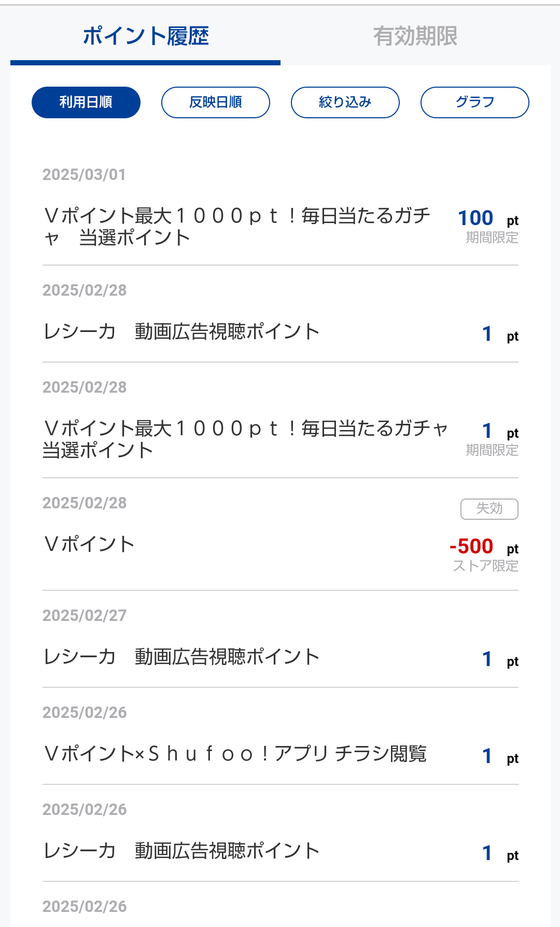Switch to the ポイント履歴 tab
Image resolution: width=560 pixels, height=927 pixels.
pyautogui.click(x=146, y=36)
